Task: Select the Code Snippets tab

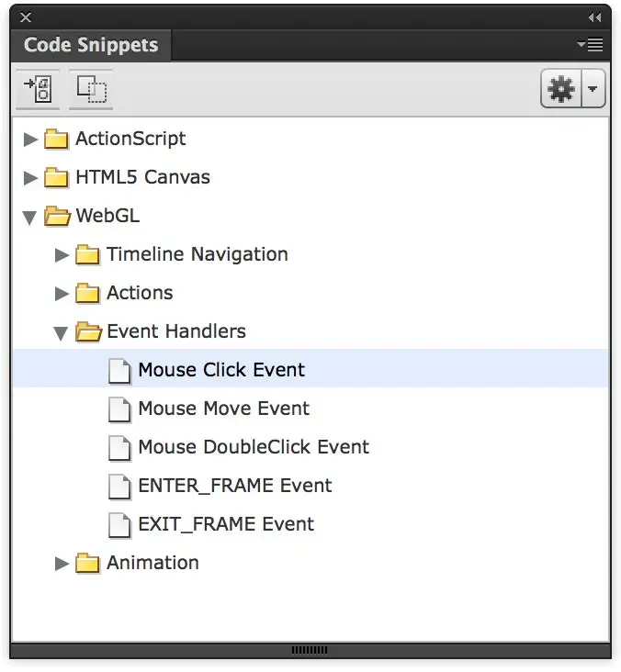Action: click(x=91, y=45)
